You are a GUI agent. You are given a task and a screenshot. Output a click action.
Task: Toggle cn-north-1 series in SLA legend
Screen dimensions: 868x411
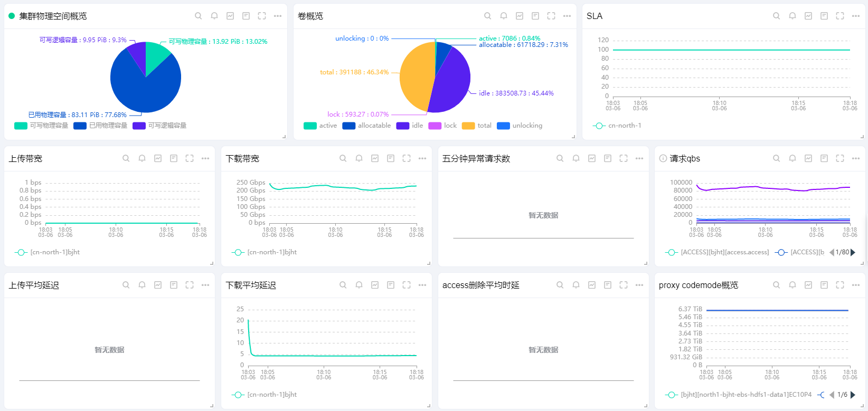(x=617, y=126)
